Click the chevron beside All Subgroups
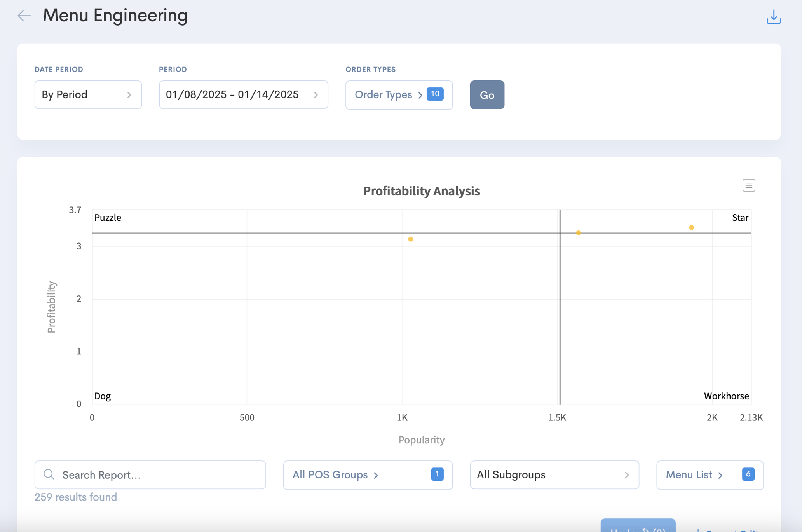 click(x=626, y=475)
